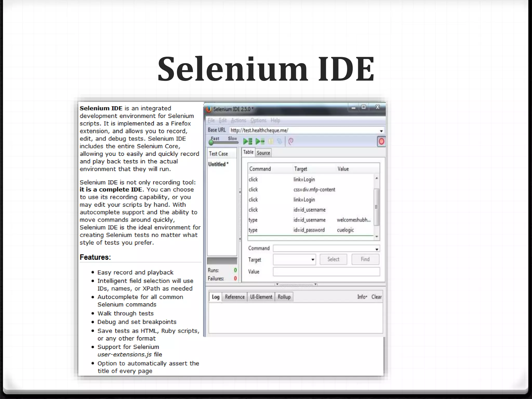This screenshot has height=399, width=532.
Task: Select first click link=Login row
Action: pos(311,179)
